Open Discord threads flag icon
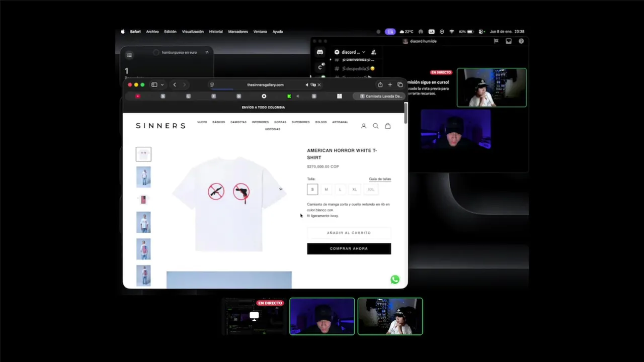Screen dimensions: 644x362 click(x=496, y=41)
